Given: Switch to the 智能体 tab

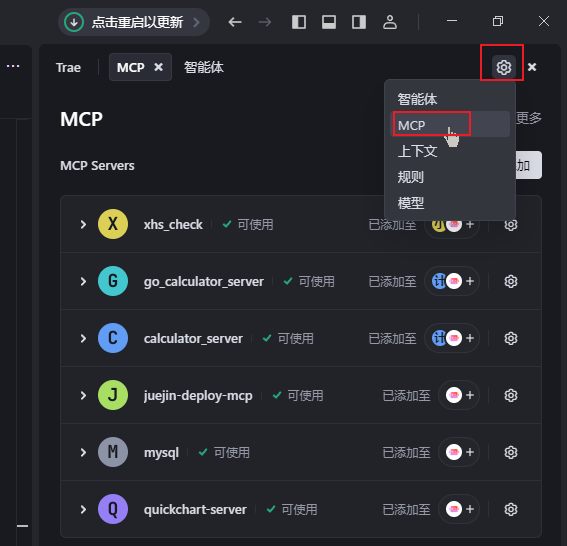Looking at the screenshot, I should tap(204, 67).
